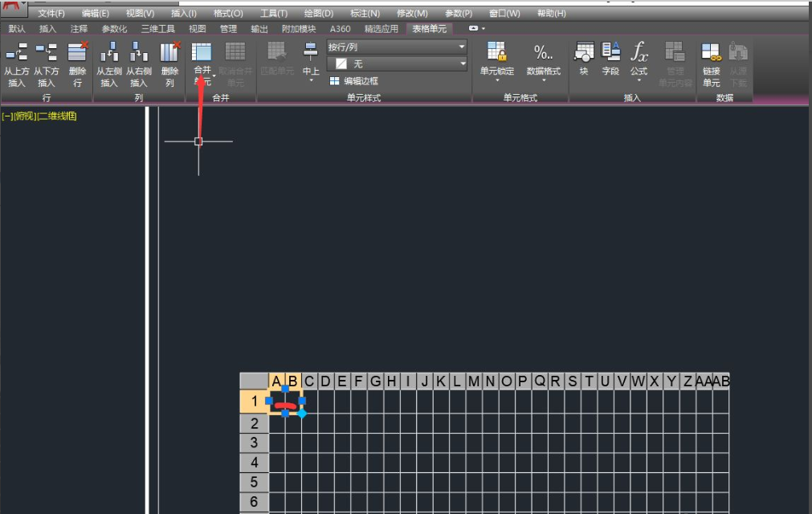Select table column header C
This screenshot has height=514, width=812.
[x=309, y=381]
